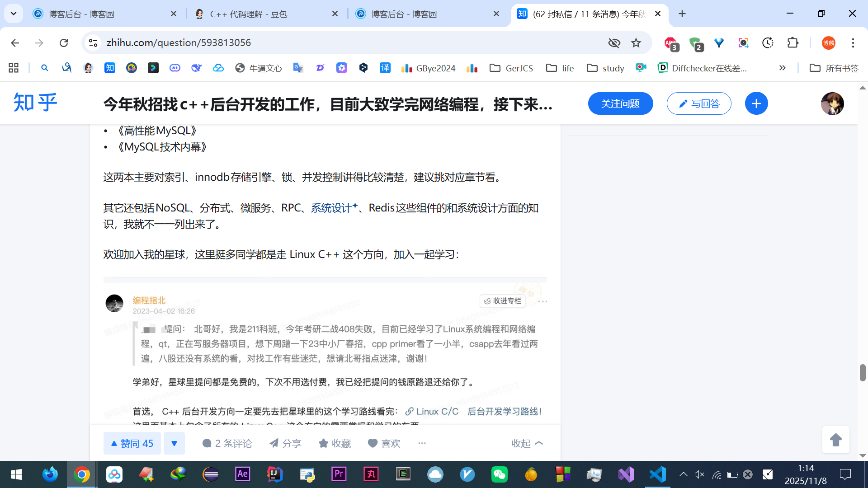The image size is (868, 488).
Task: Click the blue plus create button
Action: (x=756, y=103)
